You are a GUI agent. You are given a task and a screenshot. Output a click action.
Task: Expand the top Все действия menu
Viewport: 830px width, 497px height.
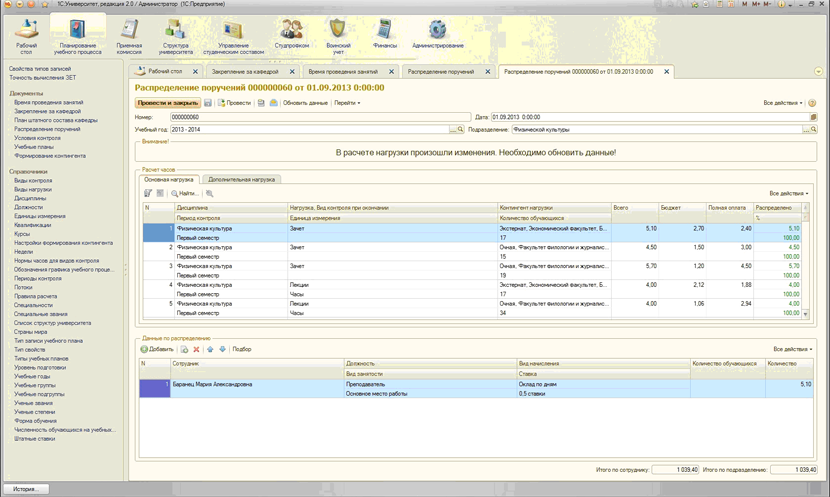click(x=783, y=103)
